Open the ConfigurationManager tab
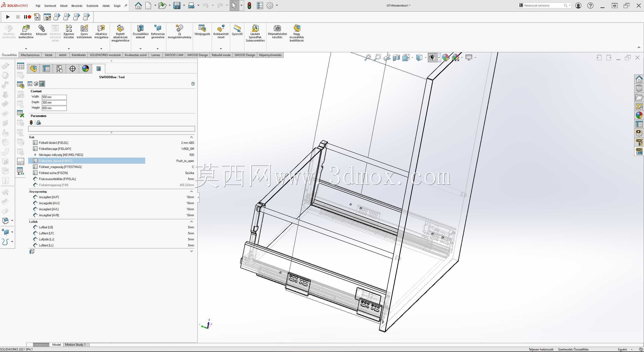 pos(59,69)
